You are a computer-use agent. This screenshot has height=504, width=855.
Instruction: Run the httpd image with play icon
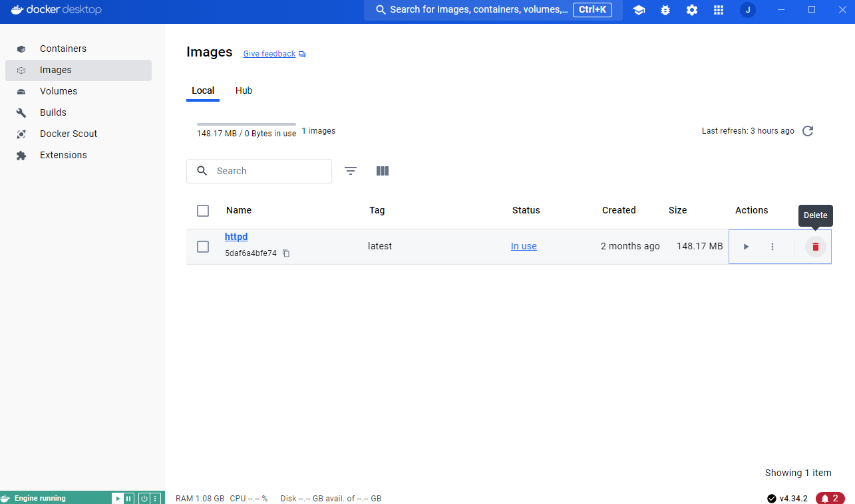click(x=746, y=247)
